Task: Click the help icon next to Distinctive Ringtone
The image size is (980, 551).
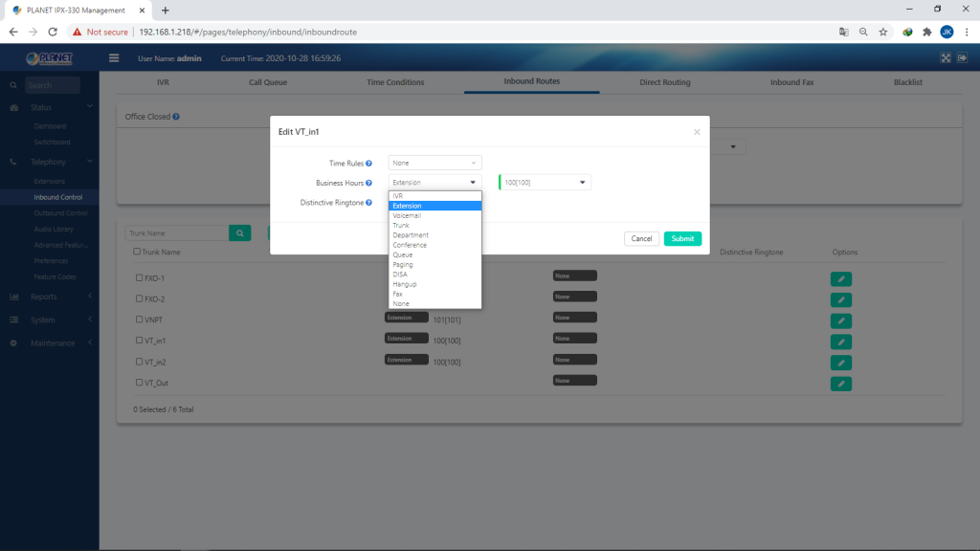Action: (x=368, y=203)
